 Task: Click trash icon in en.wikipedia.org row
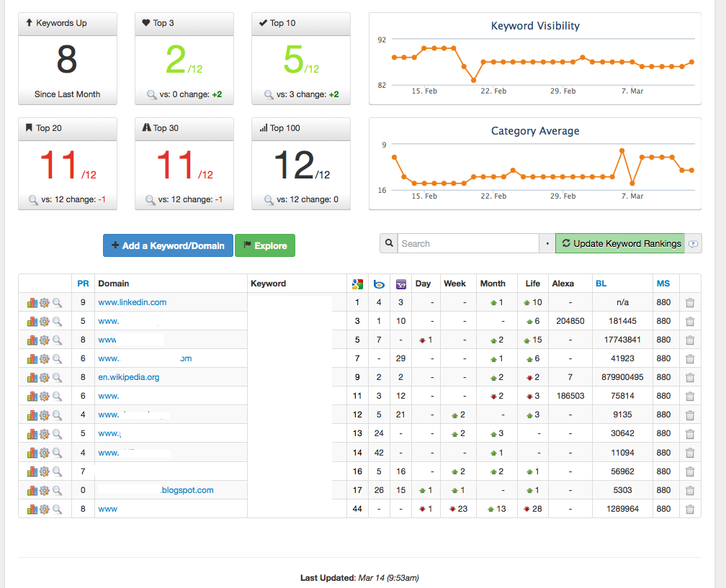[690, 378]
